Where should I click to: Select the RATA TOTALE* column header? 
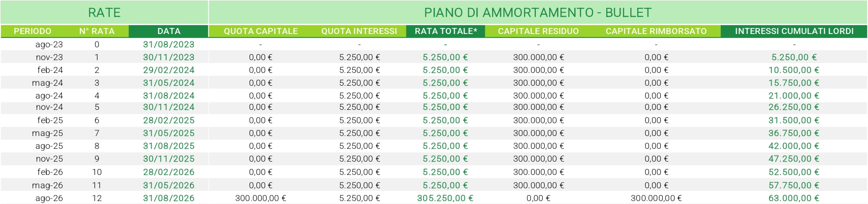(x=446, y=31)
